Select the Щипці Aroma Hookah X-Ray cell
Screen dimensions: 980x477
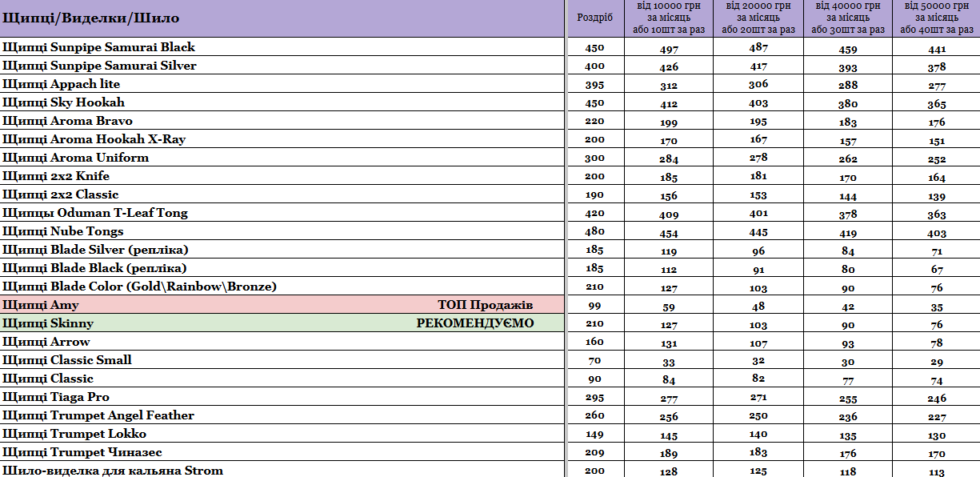tap(282, 139)
